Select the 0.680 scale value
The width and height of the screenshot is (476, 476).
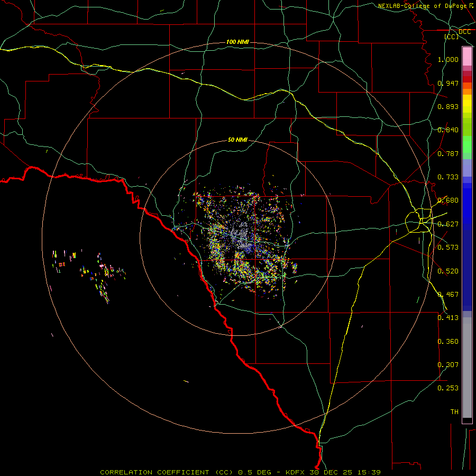(448, 200)
